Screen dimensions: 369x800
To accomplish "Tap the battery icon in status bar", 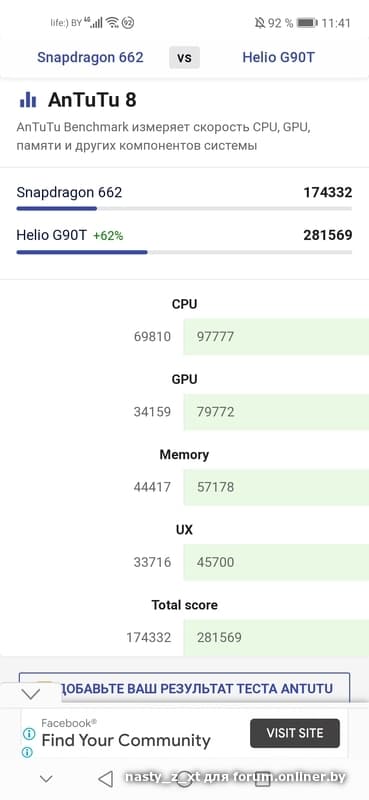I will (307, 23).
